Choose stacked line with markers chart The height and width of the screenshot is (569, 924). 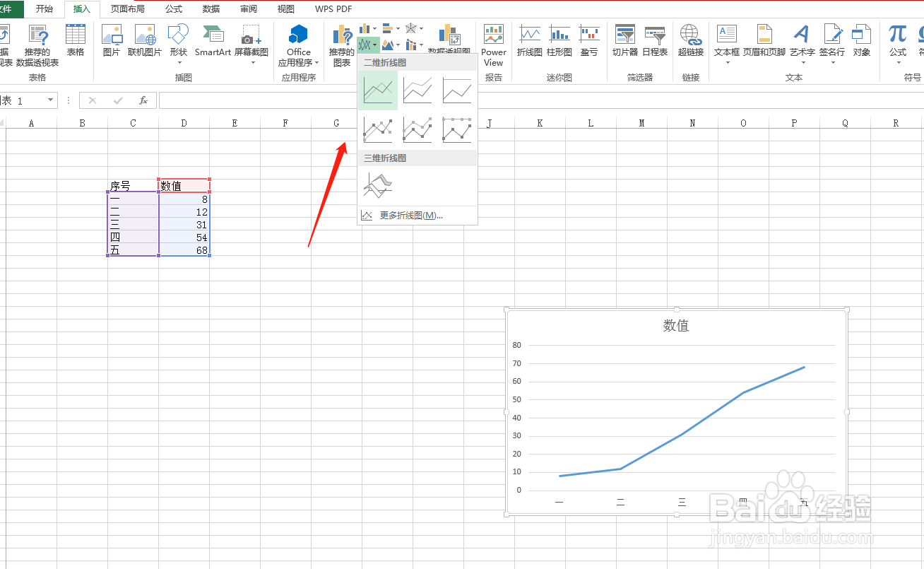(417, 129)
